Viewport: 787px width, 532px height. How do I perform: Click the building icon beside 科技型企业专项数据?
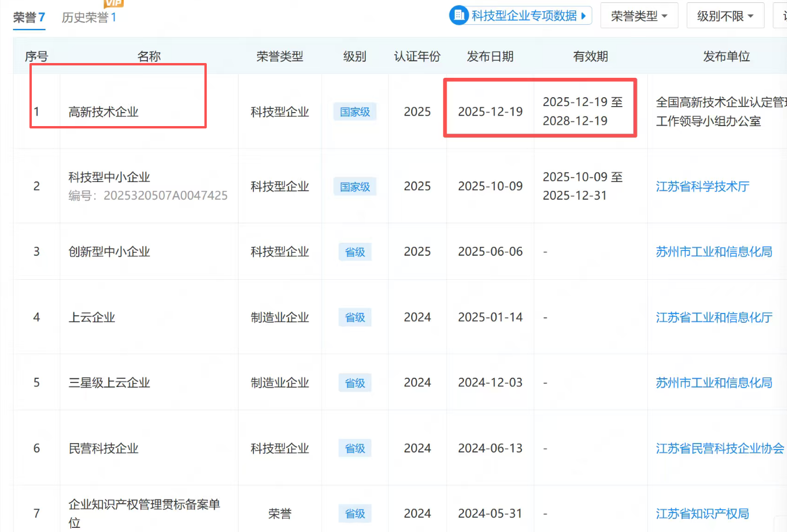(x=459, y=15)
